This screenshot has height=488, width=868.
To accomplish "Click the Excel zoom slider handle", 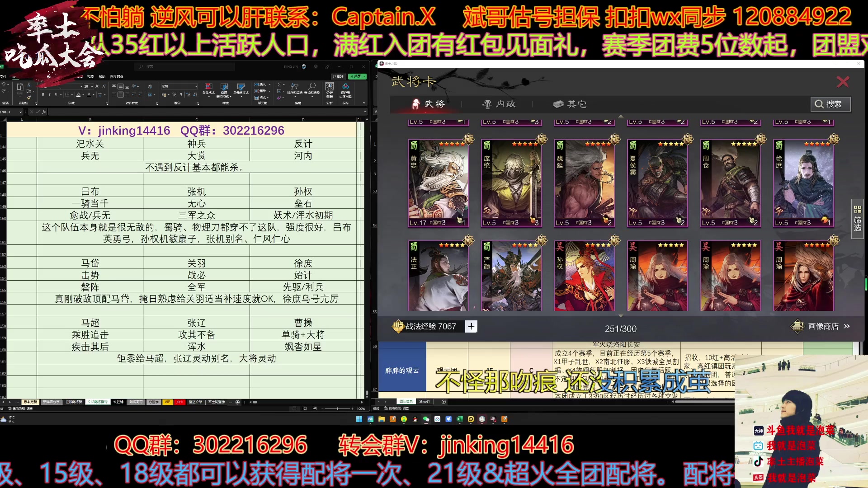I will [x=337, y=408].
